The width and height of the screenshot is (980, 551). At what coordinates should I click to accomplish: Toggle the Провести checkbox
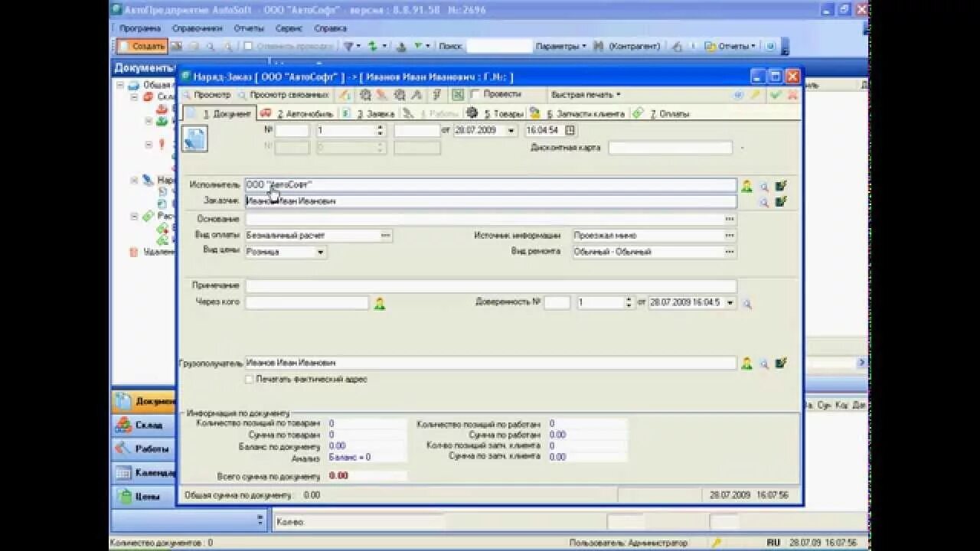476,94
